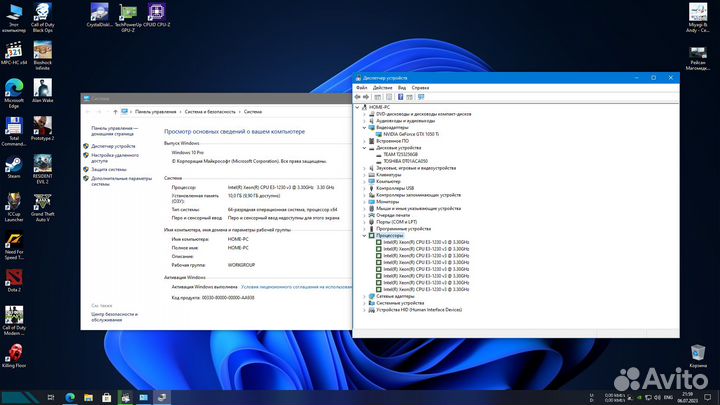The height and width of the screenshot is (405, 720).
Task: Click Forward arrow in Device Manager toolbar
Action: coord(366,97)
